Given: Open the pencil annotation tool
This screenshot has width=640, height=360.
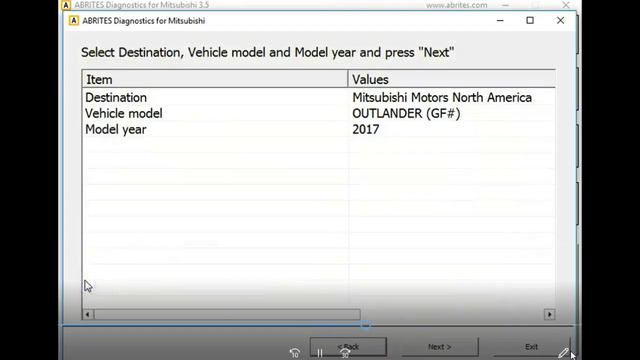Looking at the screenshot, I should 563,353.
